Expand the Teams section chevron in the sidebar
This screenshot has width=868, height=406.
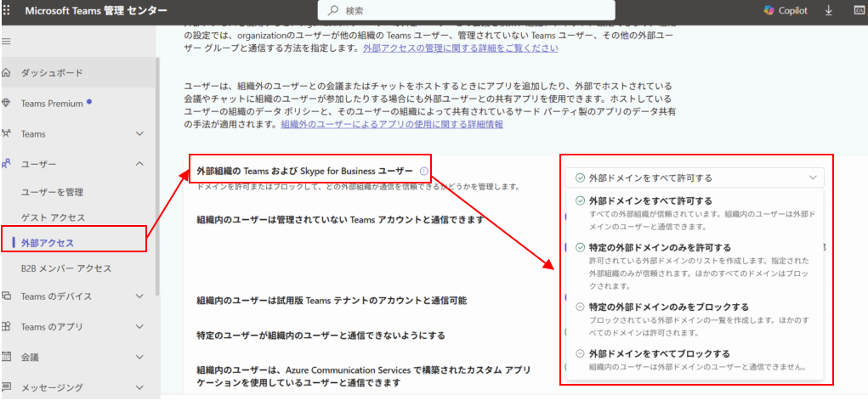(x=140, y=134)
